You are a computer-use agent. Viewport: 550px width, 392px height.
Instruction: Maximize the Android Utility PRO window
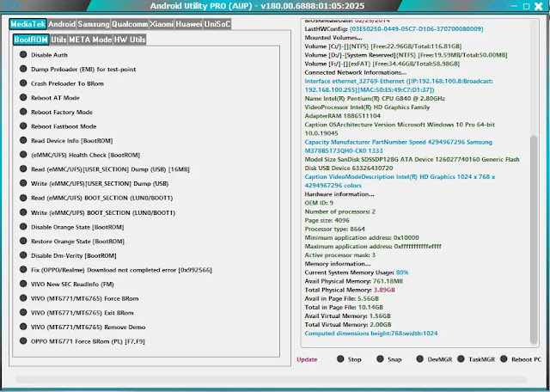526,6
